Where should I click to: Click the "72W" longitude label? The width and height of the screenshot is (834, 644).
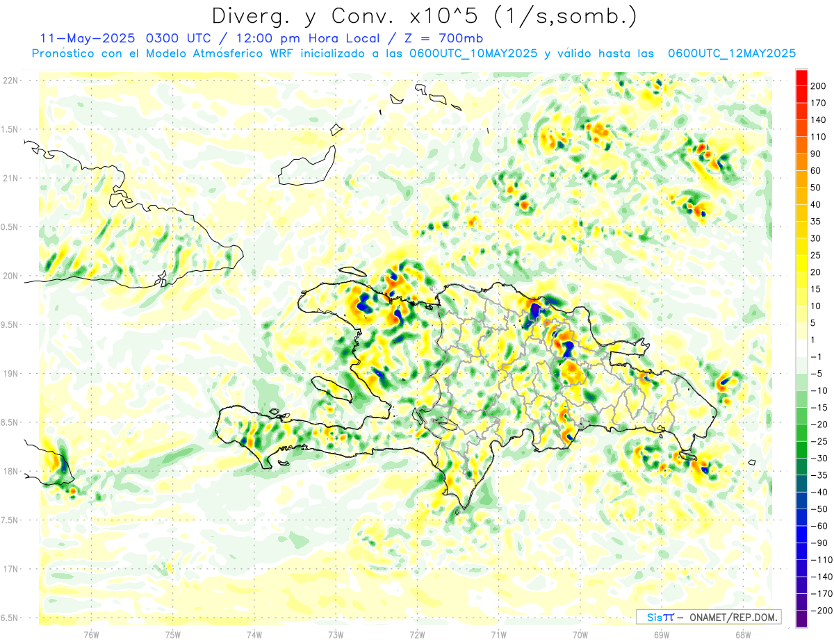point(417,634)
